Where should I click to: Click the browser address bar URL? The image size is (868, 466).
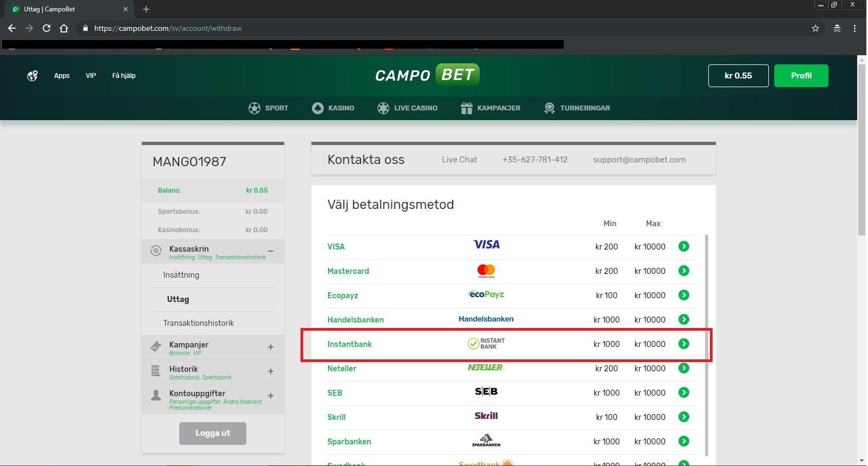(x=168, y=28)
